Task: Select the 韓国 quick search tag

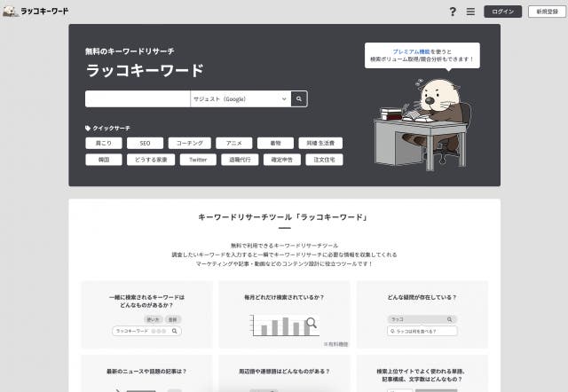Action: pos(104,160)
